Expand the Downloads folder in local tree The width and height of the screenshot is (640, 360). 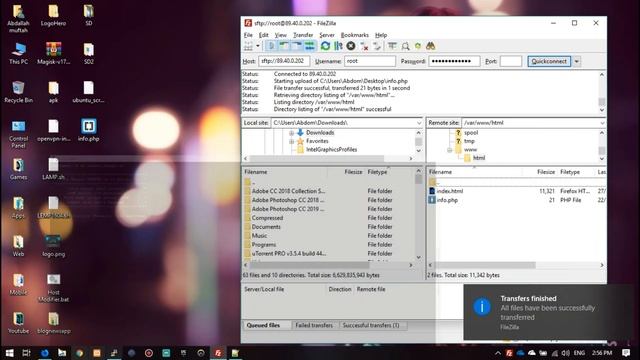point(291,133)
